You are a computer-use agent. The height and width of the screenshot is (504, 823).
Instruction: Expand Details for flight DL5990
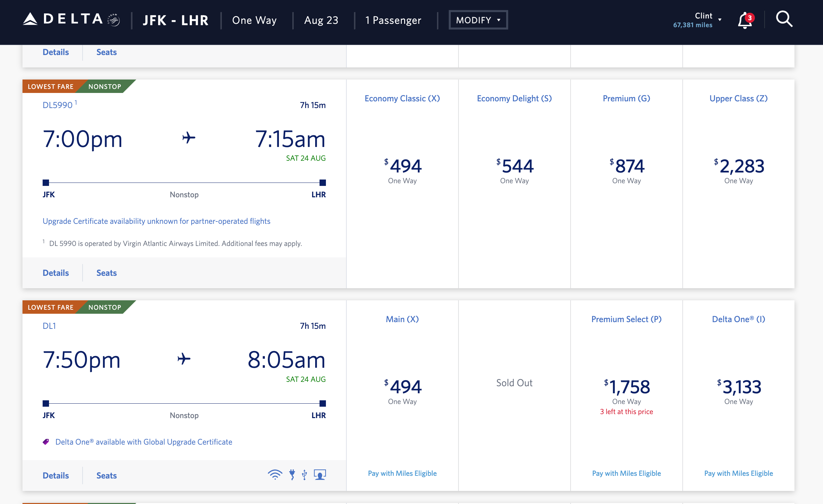(x=56, y=273)
